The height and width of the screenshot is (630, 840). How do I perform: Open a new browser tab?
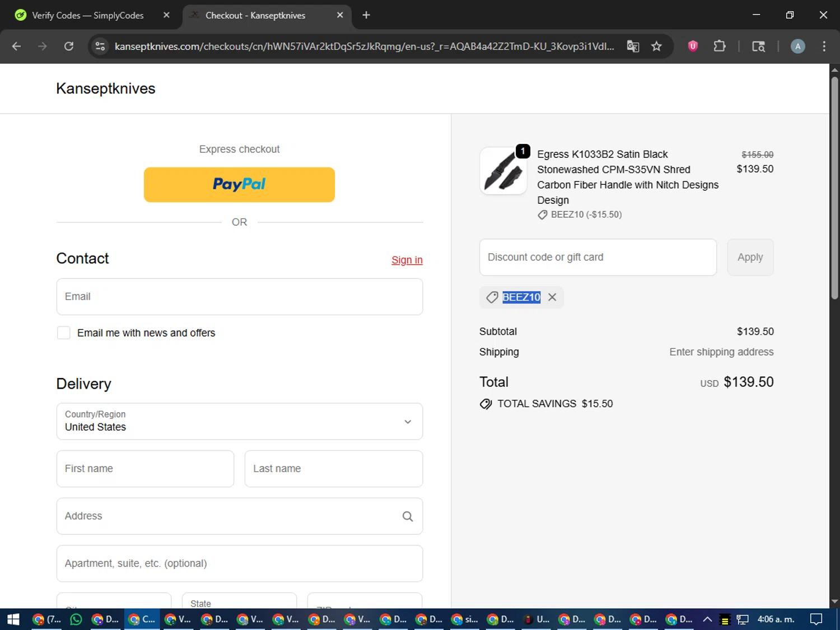[x=366, y=15]
